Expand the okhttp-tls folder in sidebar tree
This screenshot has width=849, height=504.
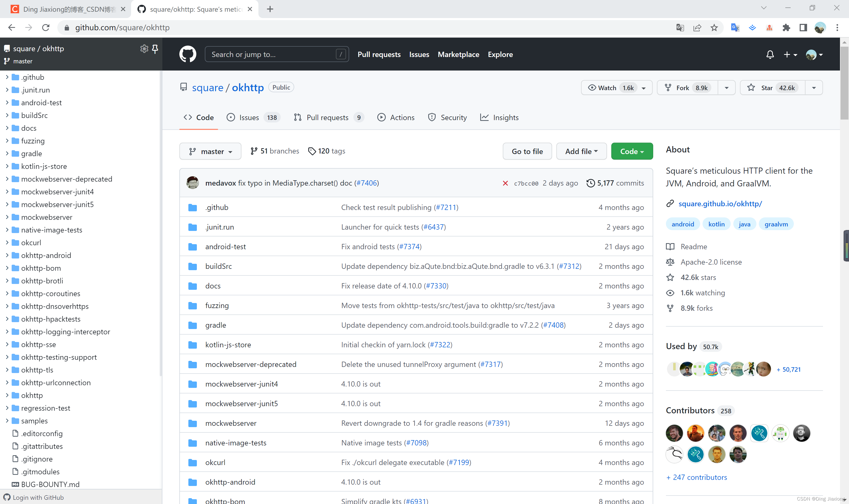7,370
